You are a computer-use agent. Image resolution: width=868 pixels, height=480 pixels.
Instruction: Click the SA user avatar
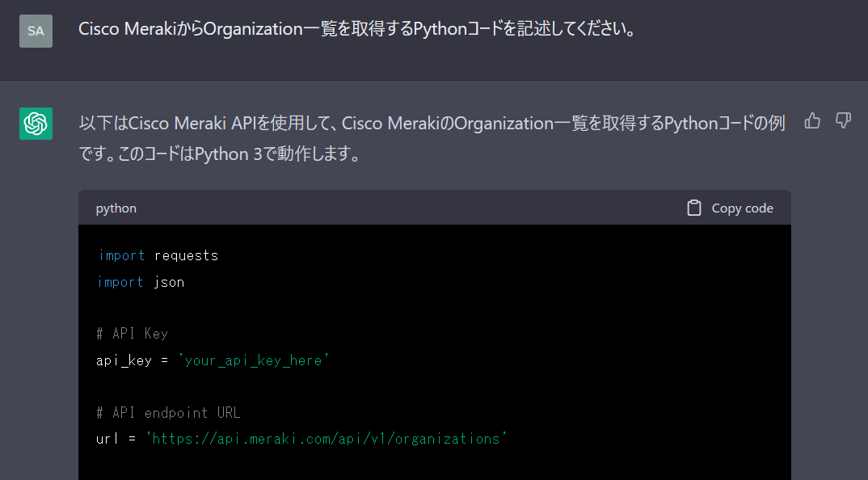36,31
